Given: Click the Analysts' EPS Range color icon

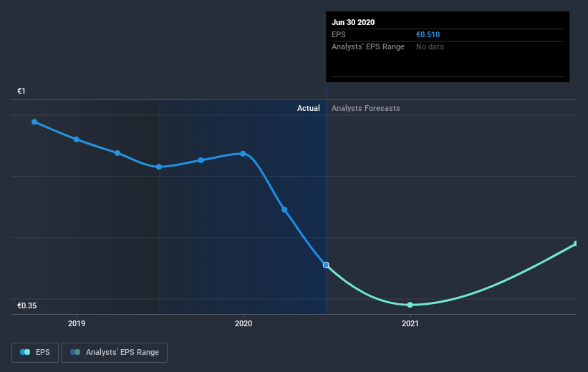Looking at the screenshot, I should tap(75, 352).
